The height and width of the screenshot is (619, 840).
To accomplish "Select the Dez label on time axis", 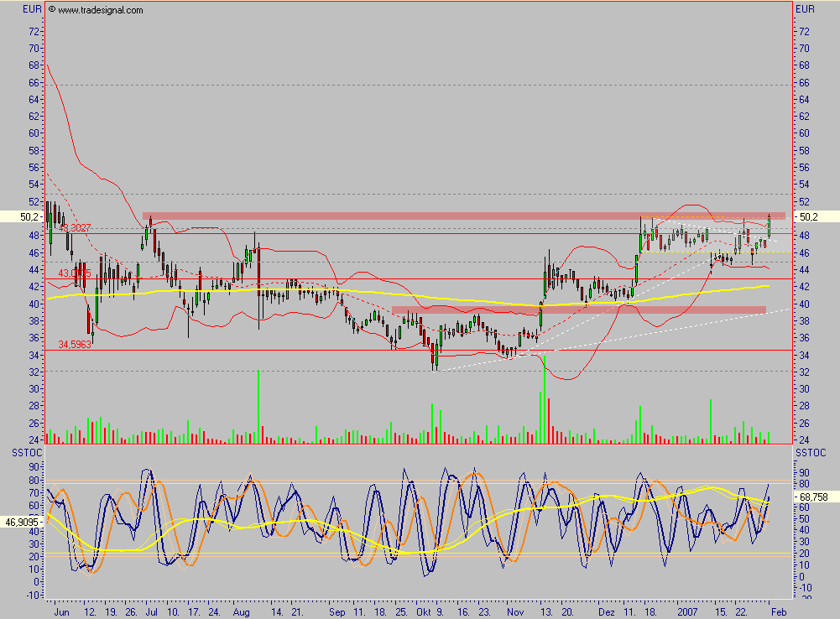I will (x=608, y=612).
